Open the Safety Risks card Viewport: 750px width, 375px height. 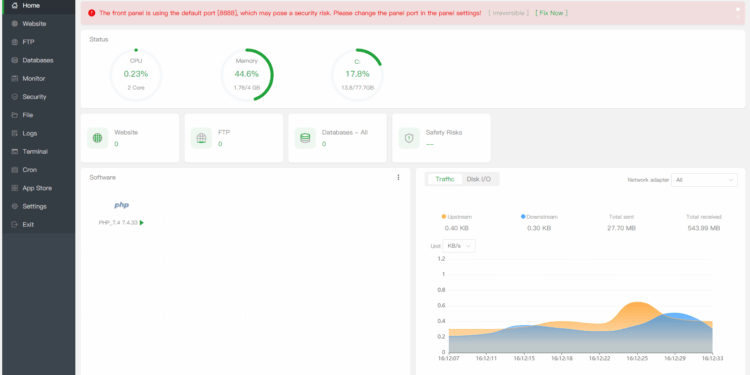click(441, 138)
